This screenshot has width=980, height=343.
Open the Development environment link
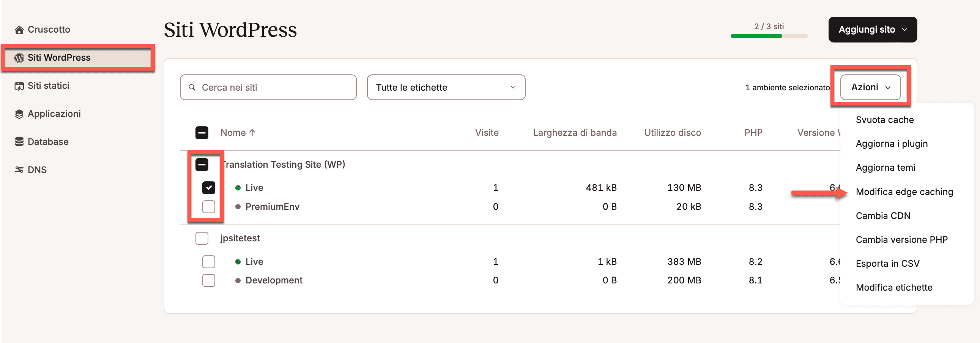click(x=274, y=280)
